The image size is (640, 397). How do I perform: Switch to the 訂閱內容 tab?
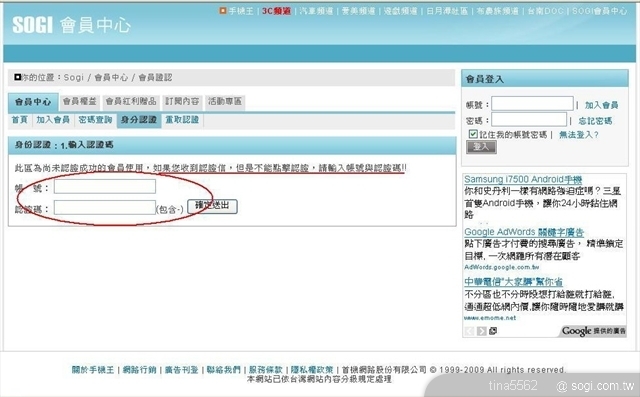point(182,101)
